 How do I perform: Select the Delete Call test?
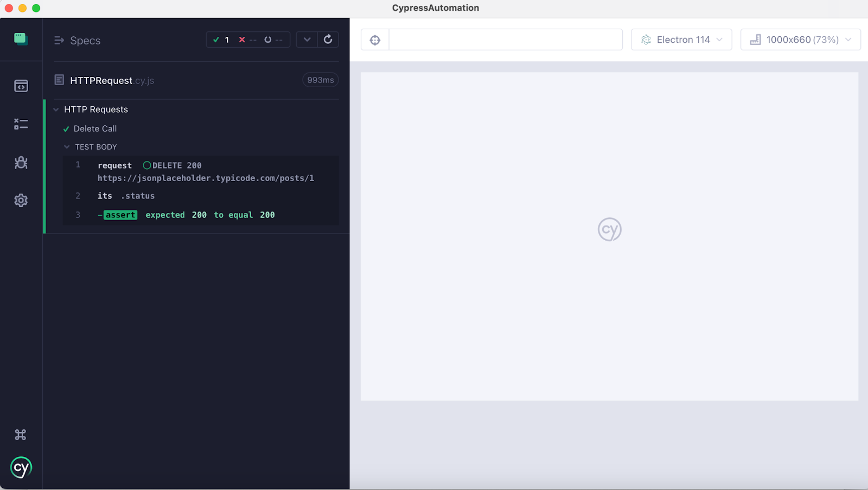tap(95, 128)
